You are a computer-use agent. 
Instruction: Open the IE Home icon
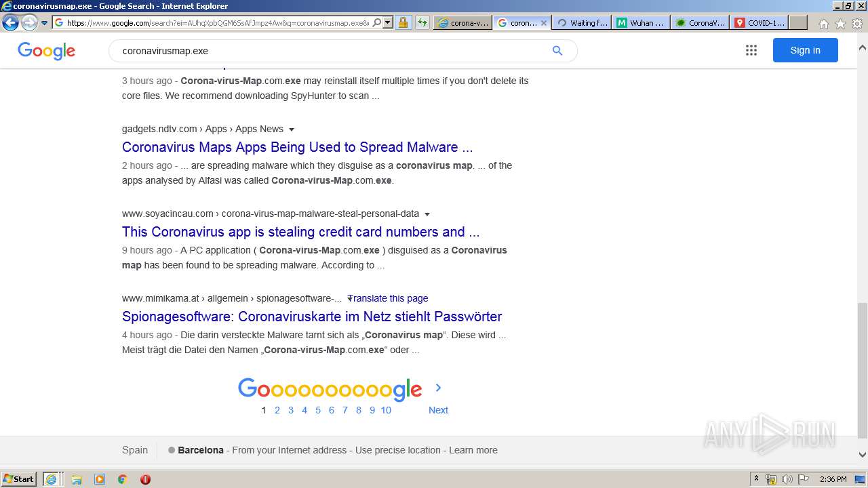pos(823,24)
